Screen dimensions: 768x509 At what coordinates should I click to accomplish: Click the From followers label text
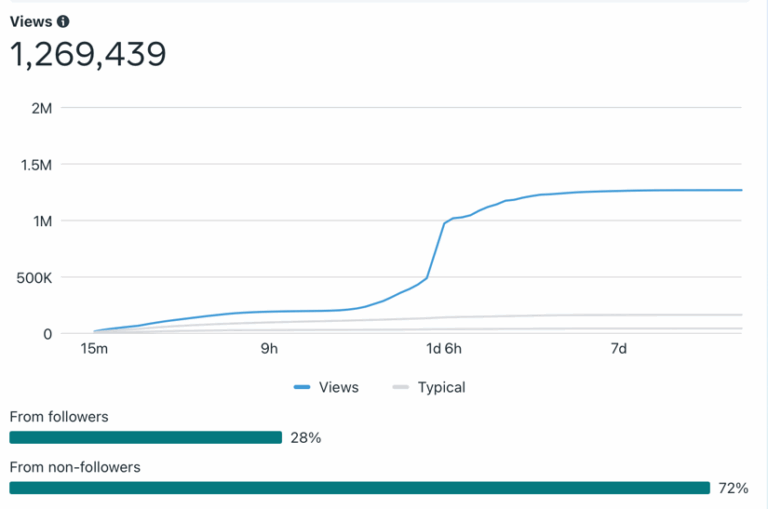[x=59, y=417]
